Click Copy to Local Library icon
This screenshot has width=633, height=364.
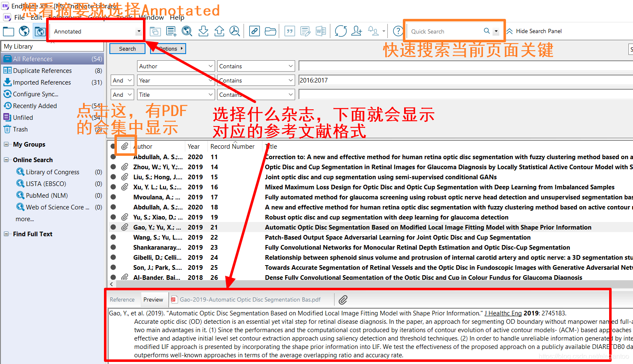[155, 31]
